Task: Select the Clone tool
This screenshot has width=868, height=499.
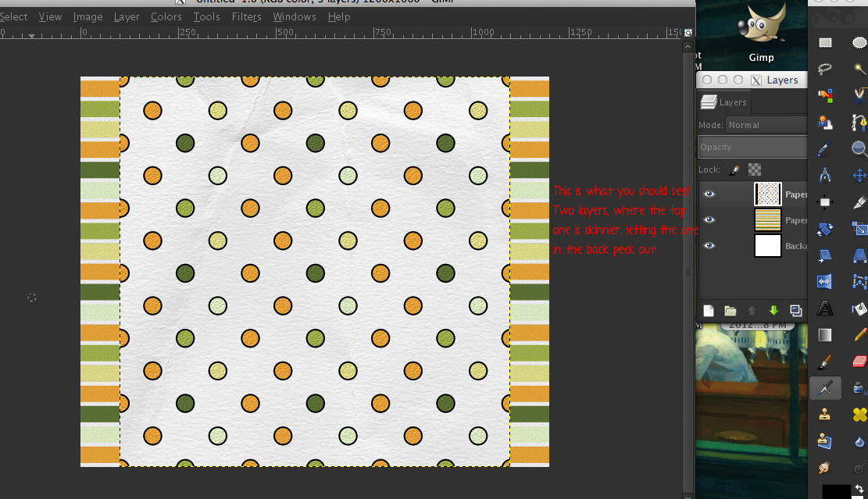Action: [x=824, y=412]
